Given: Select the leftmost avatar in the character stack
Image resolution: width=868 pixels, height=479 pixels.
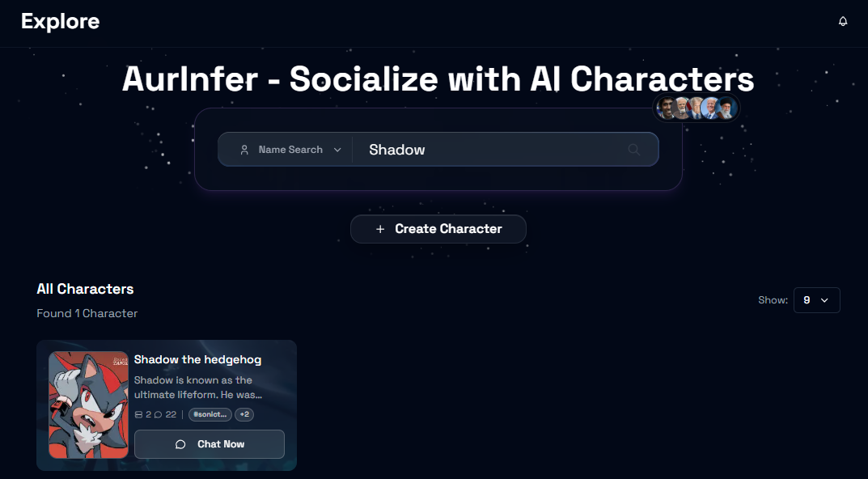Looking at the screenshot, I should point(666,108).
